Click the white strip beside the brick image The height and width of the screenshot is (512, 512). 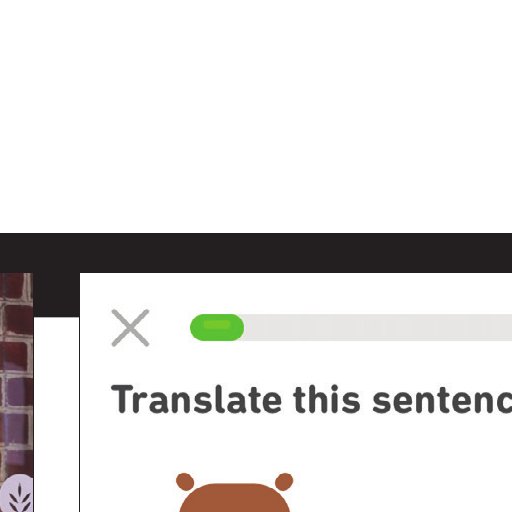[x=56, y=414]
